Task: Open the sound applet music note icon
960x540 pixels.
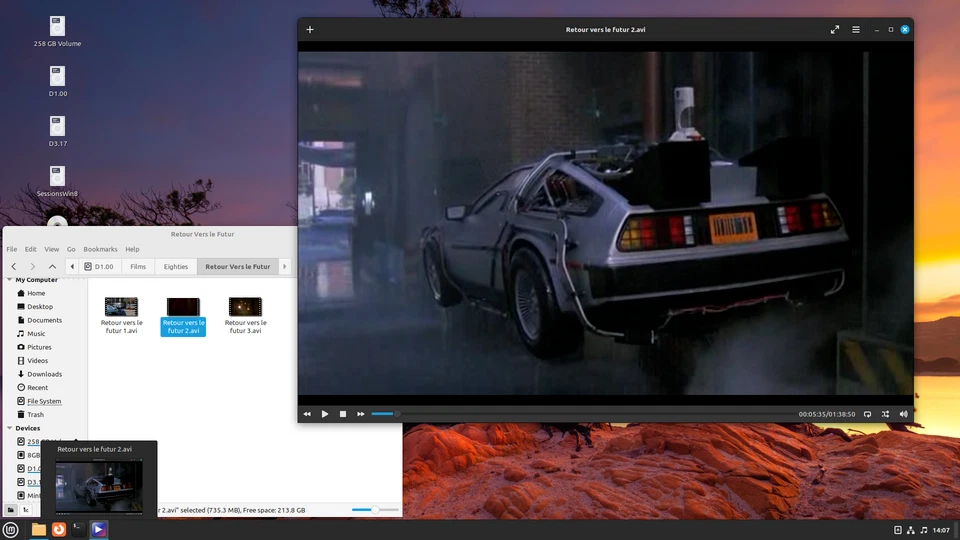Action: point(924,530)
